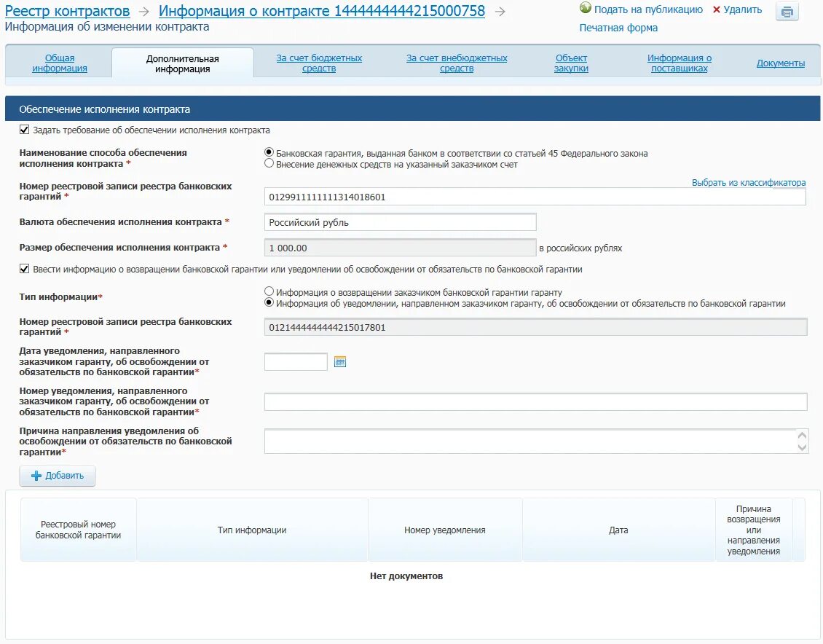
Task: Switch to the 'Документы' tab
Action: 781,63
